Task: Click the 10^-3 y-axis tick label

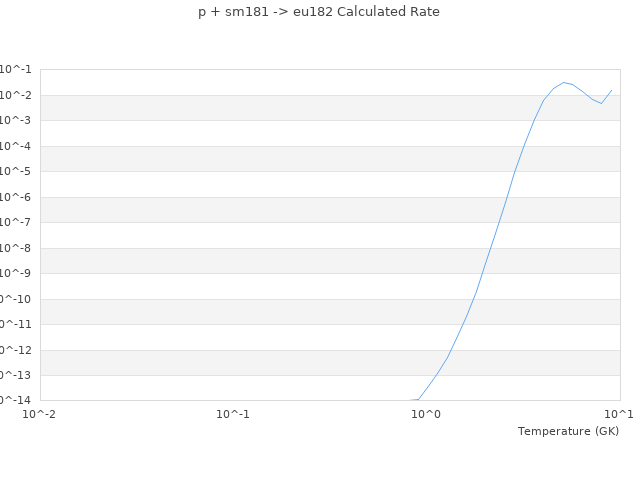Action: 14,121
